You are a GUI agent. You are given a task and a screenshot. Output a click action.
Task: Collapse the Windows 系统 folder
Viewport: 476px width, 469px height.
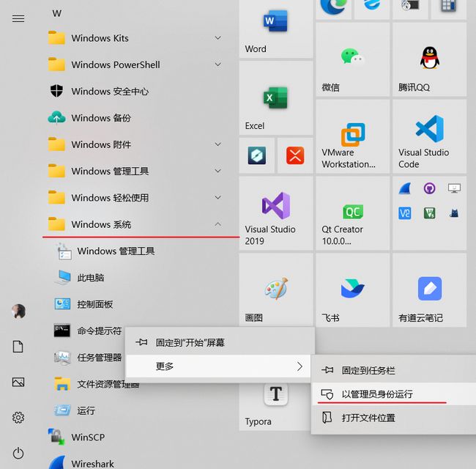point(135,224)
